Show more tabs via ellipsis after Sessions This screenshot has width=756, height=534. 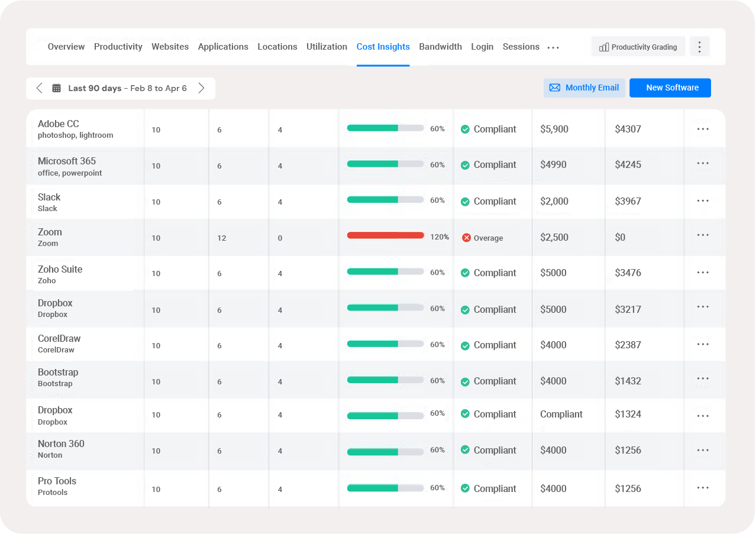[553, 48]
